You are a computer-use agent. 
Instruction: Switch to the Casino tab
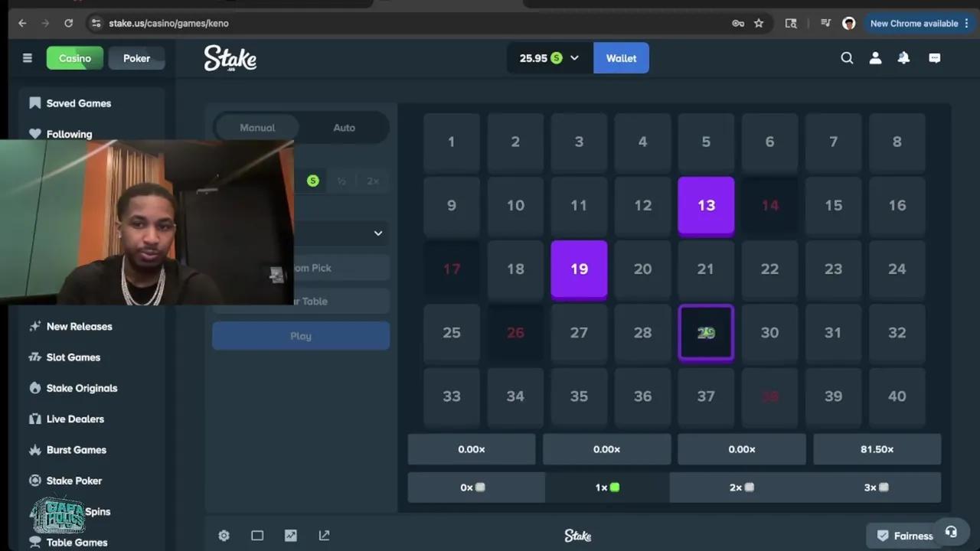tap(75, 58)
